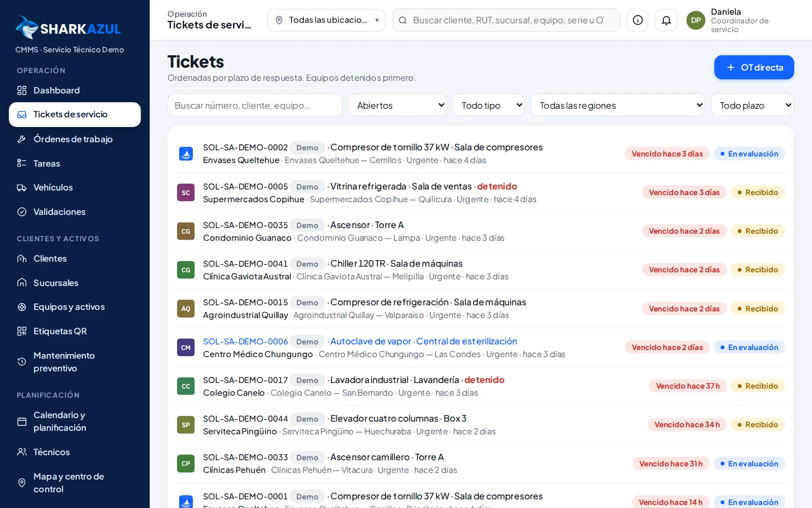The height and width of the screenshot is (508, 812).
Task: Open notifications bell icon
Action: coord(666,20)
